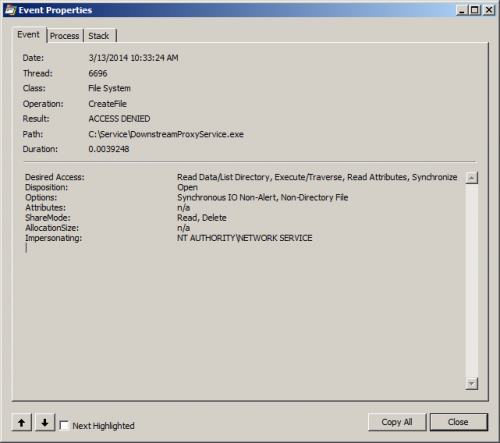Click the Desired Access value line
The height and width of the screenshot is (443, 500).
[x=317, y=177]
